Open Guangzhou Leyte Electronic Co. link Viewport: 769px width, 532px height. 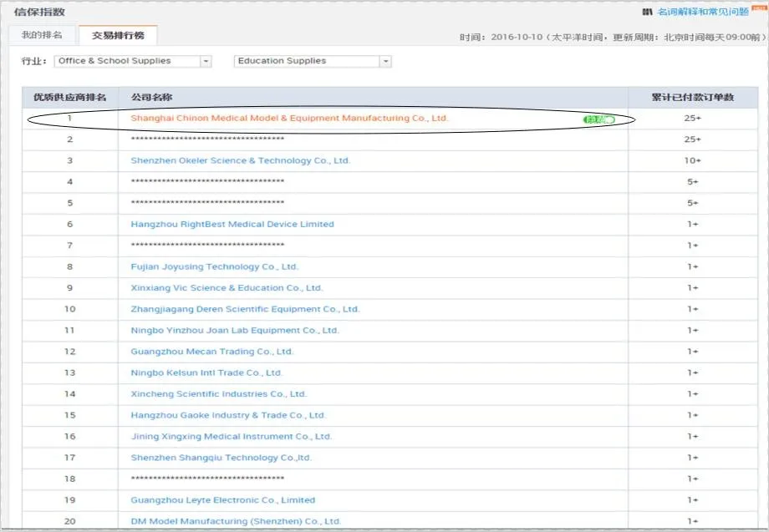click(222, 500)
